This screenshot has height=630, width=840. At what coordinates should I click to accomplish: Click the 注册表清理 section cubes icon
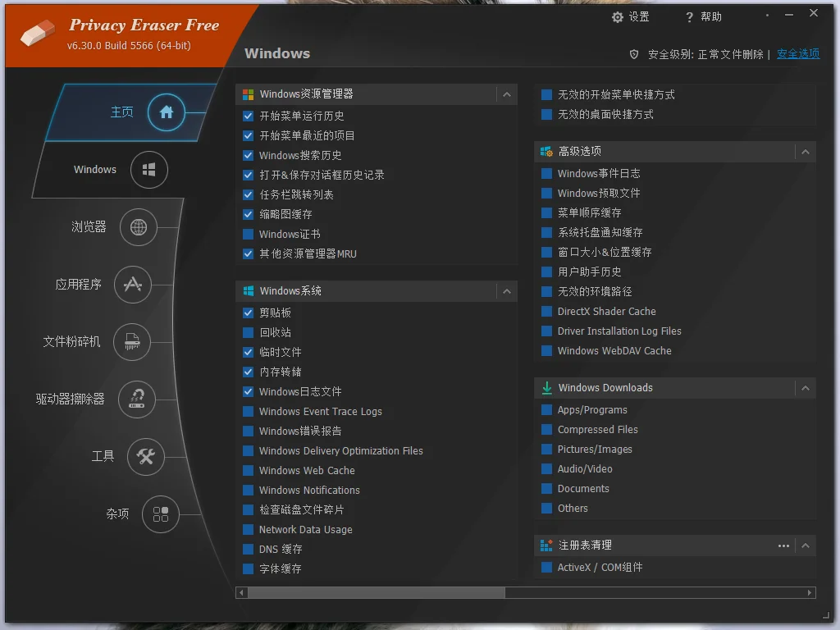coord(546,546)
